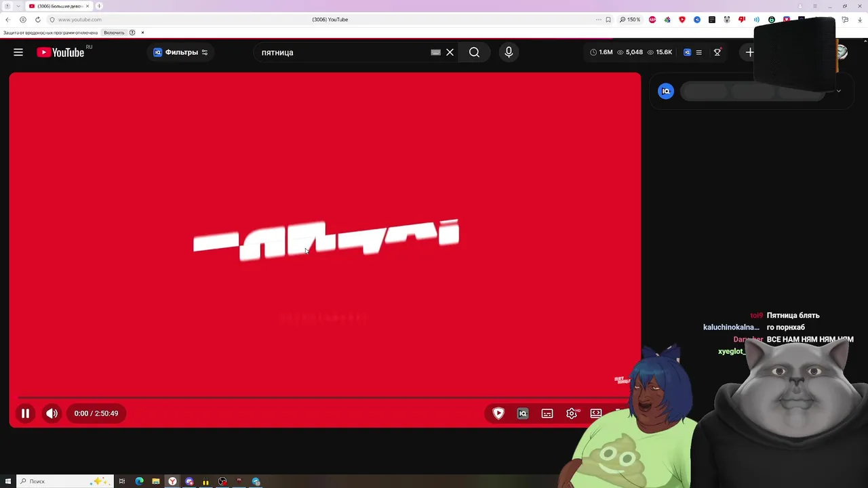Click the 150% zoom indicator
868x488 pixels.
click(x=630, y=20)
